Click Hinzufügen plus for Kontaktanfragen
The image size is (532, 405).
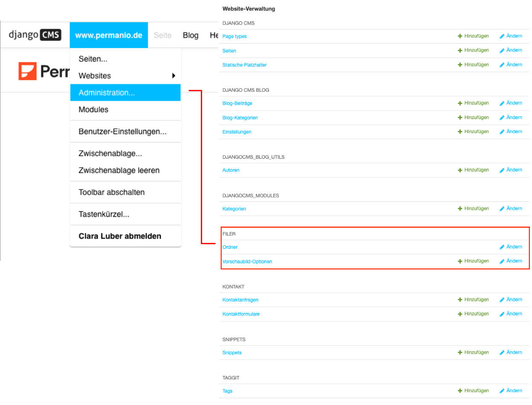473,300
